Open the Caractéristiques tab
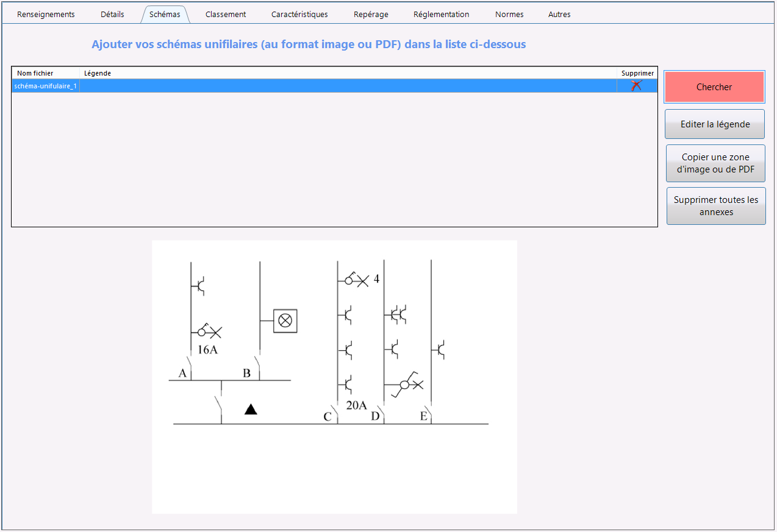The height and width of the screenshot is (532, 777). point(299,14)
